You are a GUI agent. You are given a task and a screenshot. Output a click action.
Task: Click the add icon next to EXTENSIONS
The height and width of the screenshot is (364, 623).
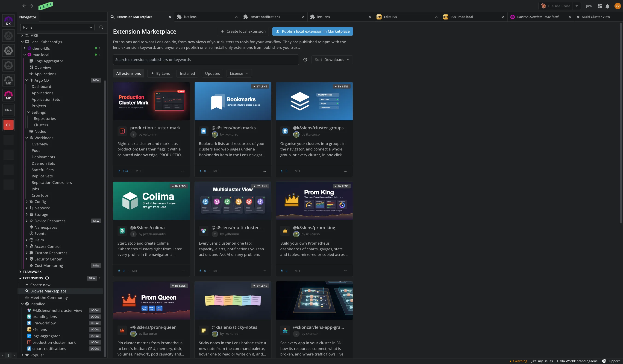pyautogui.click(x=47, y=278)
